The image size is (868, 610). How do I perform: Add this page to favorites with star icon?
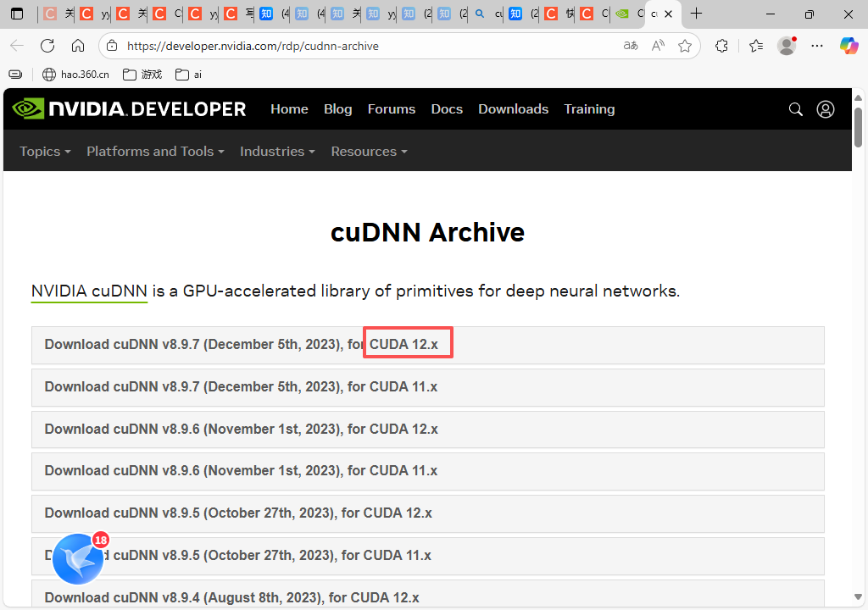(685, 46)
